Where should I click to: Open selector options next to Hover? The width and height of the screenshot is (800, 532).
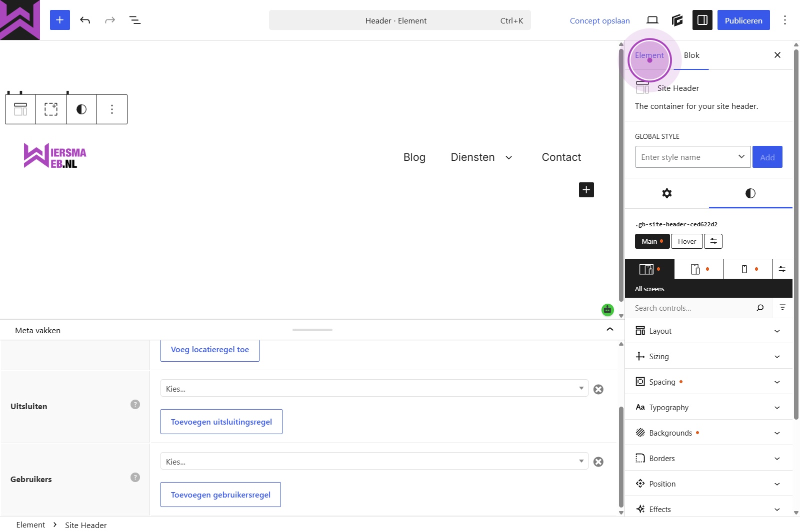(x=713, y=241)
